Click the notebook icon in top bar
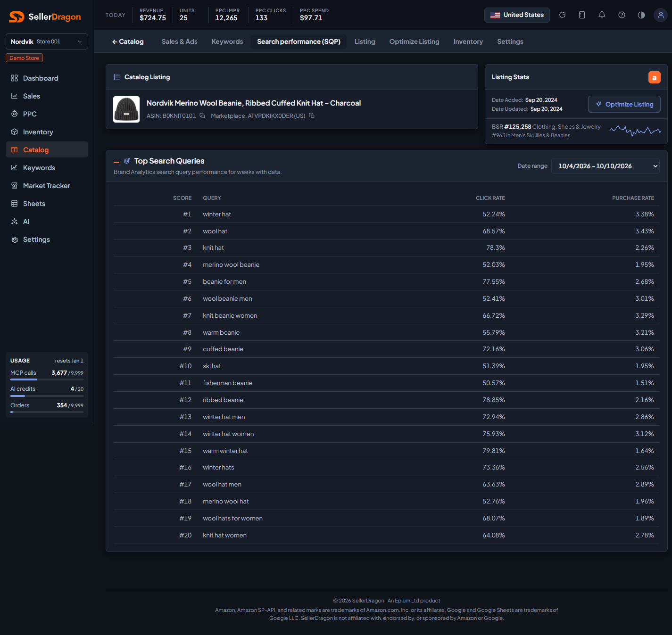This screenshot has width=672, height=635. (x=582, y=15)
